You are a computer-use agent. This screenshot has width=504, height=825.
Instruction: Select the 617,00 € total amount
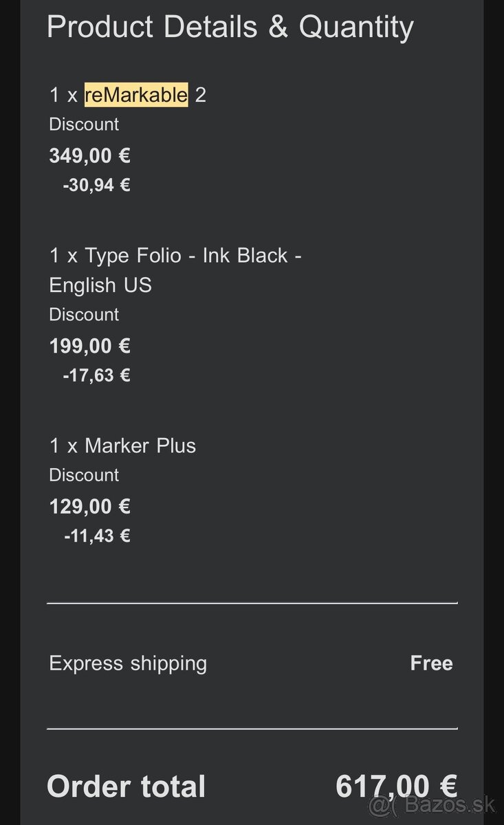(x=396, y=787)
